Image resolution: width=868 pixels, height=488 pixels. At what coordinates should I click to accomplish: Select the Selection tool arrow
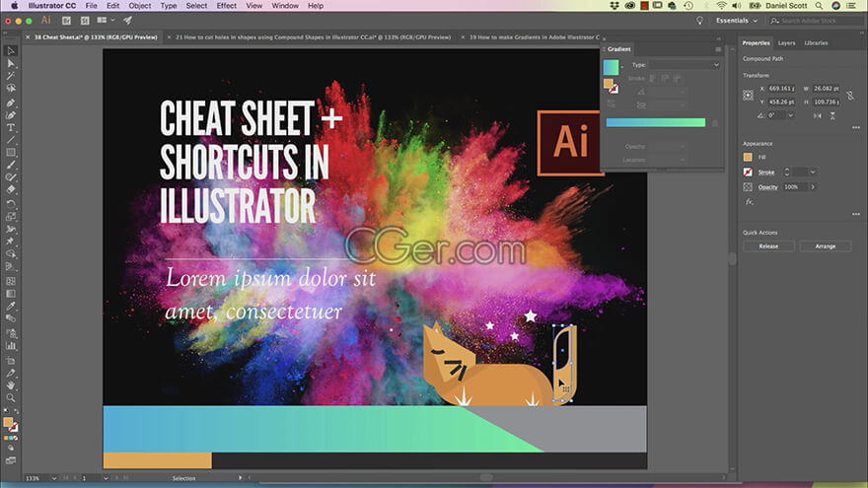click(x=11, y=51)
